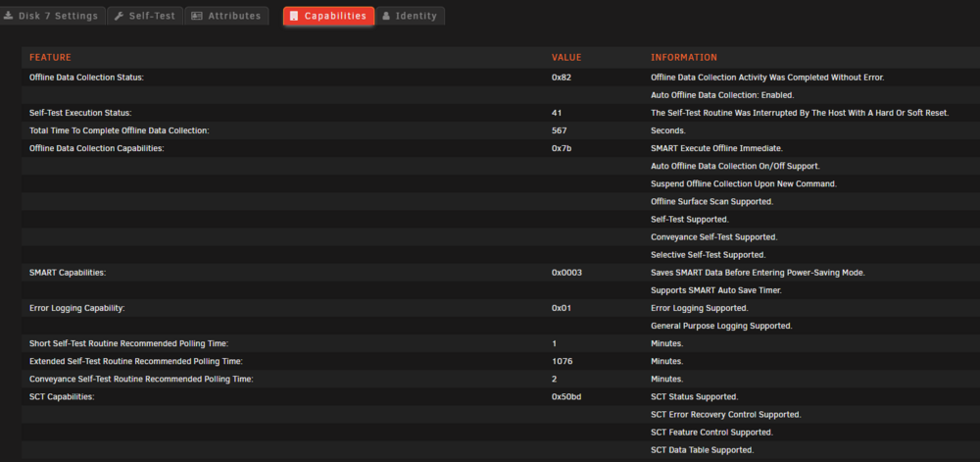The height and width of the screenshot is (462, 980).
Task: Click the value 2 in Conveyance row
Action: tap(555, 380)
